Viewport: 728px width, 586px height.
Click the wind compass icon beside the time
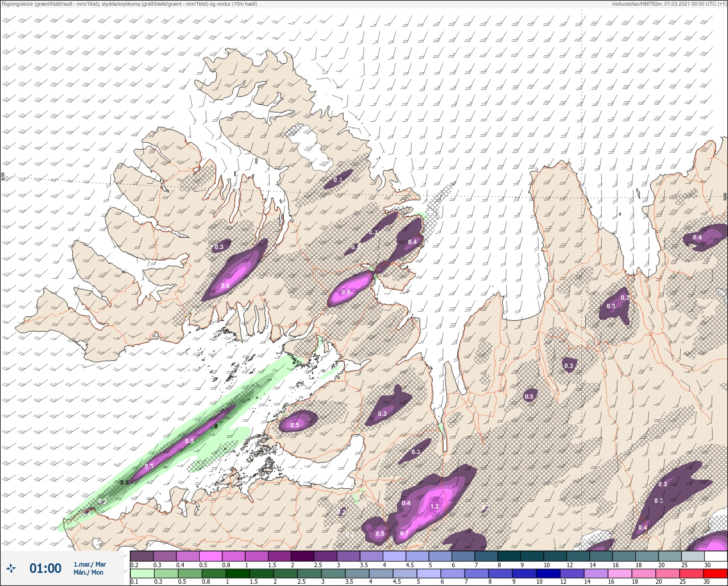coord(11,568)
